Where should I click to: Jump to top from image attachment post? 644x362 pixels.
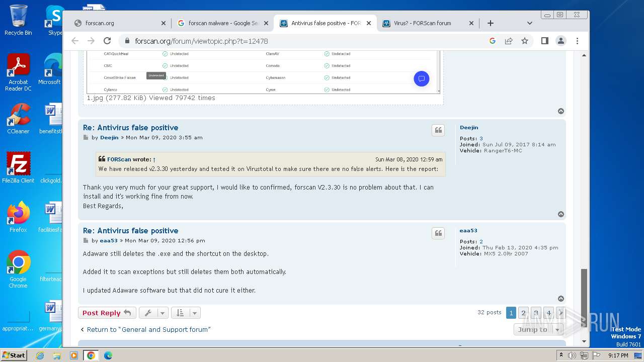[561, 111]
